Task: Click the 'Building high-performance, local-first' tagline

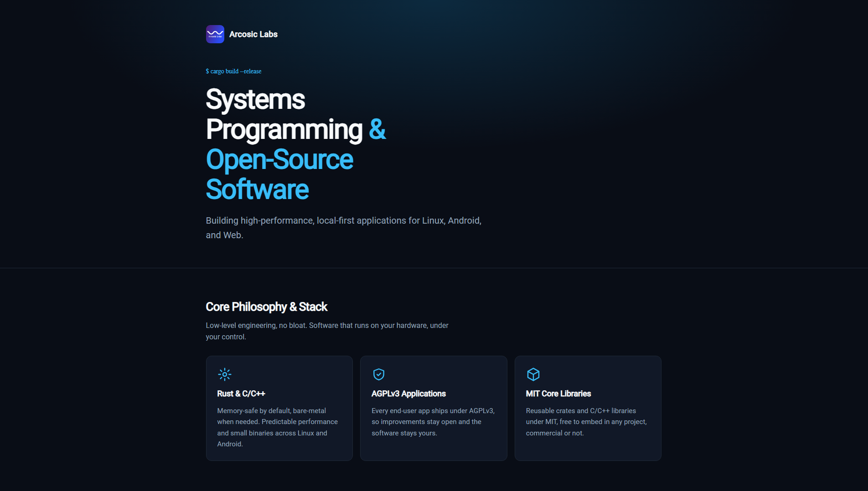Action: 344,228
